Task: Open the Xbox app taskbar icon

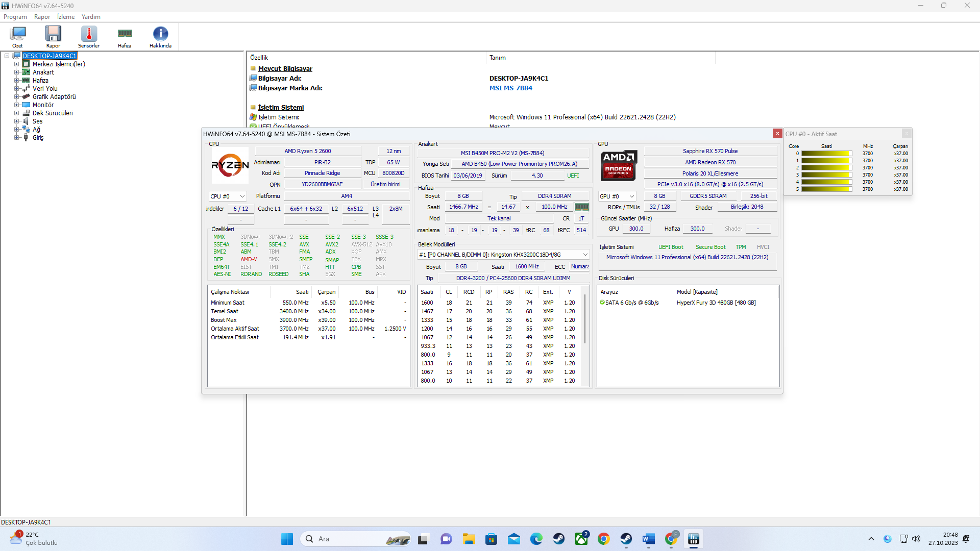Action: pyautogui.click(x=581, y=539)
